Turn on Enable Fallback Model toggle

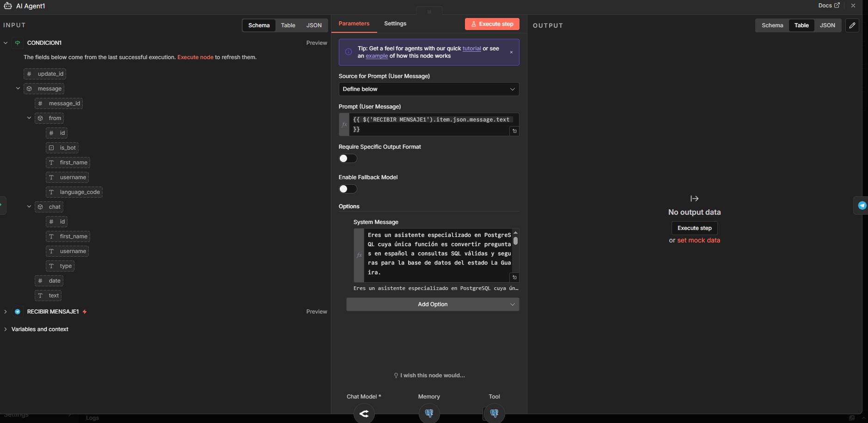(x=348, y=189)
